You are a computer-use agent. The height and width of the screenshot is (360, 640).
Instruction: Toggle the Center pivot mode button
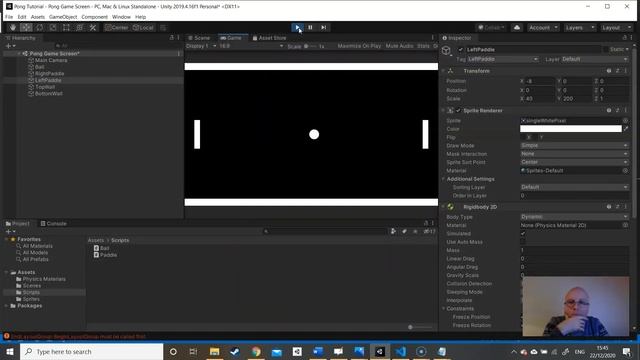click(x=117, y=27)
